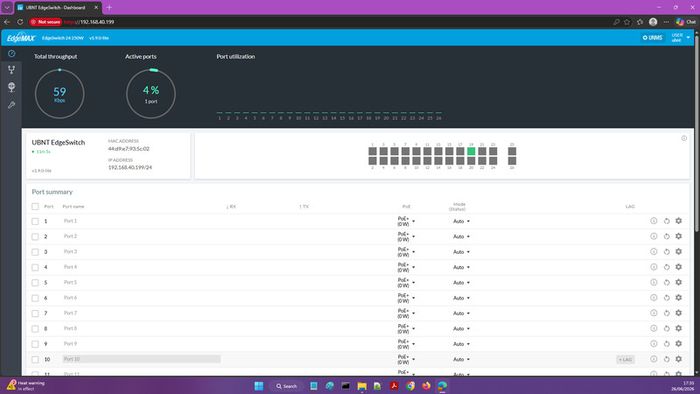
Task: Click the green active port 19 square
Action: (471, 151)
